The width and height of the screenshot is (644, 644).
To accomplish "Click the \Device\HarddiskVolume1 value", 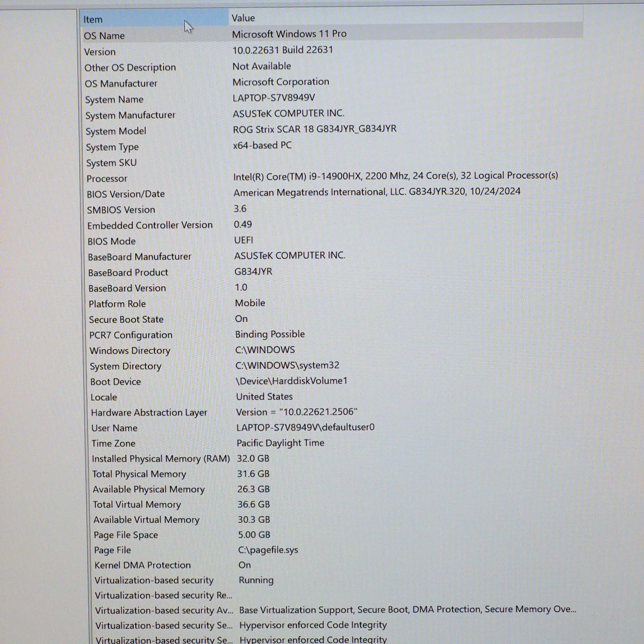I will click(x=292, y=381).
